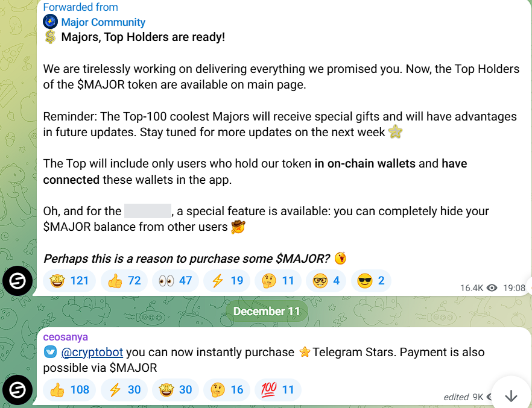Toggle the eyes reaction showing 47
Screen dimensions: 532x408
(176, 281)
